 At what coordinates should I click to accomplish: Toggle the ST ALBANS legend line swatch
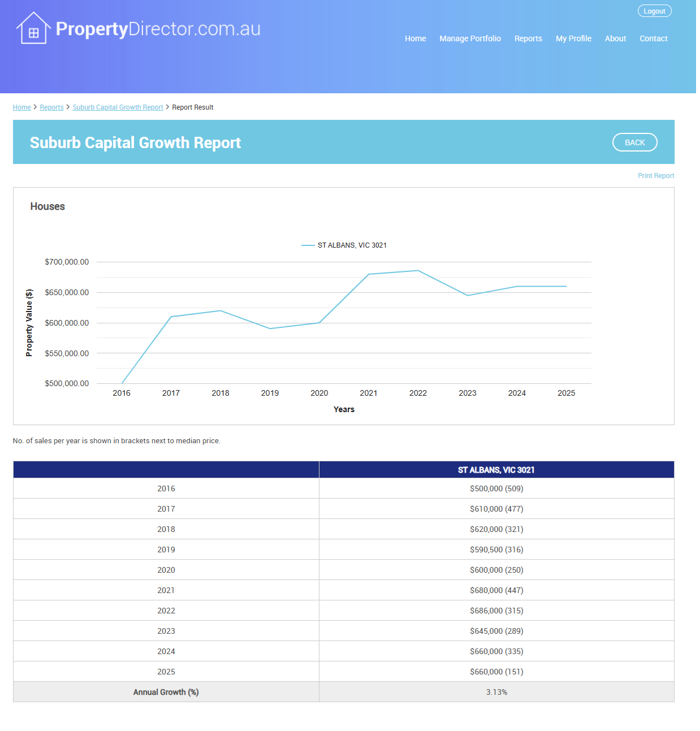click(308, 245)
